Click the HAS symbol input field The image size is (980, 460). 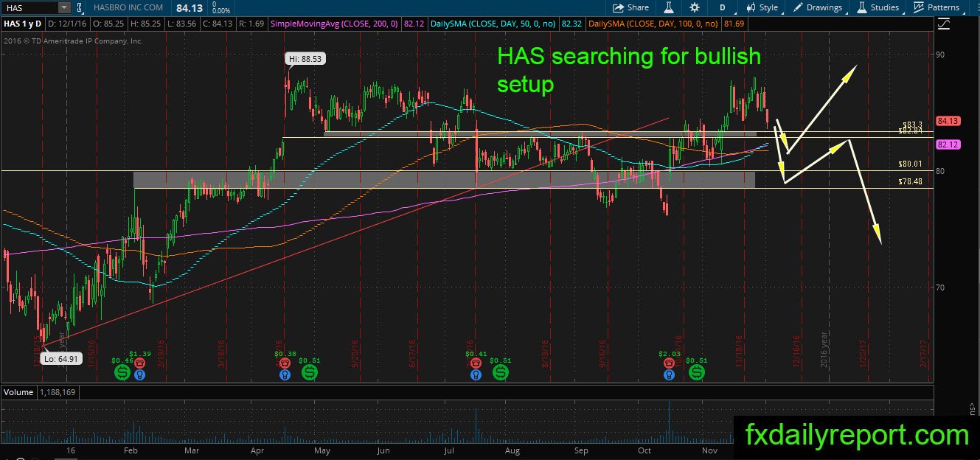[x=29, y=7]
